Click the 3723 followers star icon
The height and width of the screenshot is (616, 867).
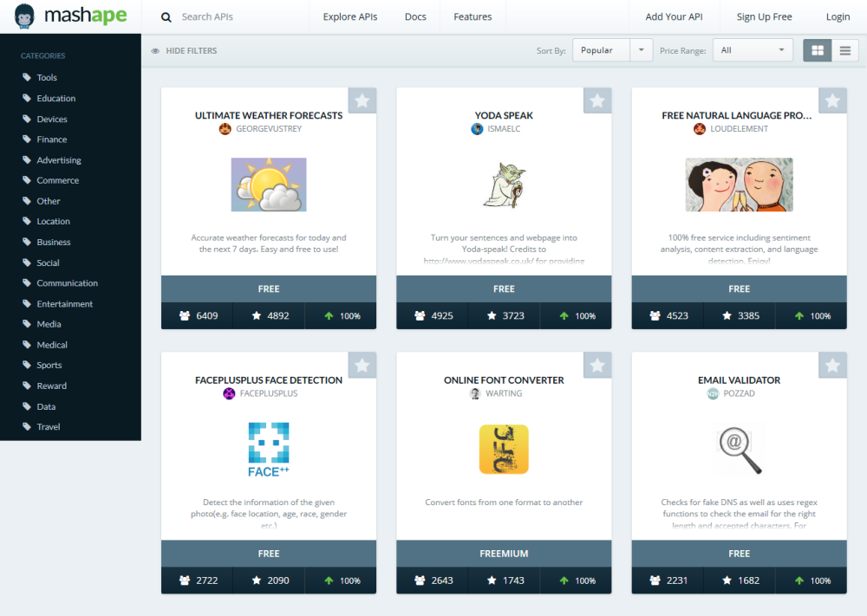click(x=492, y=316)
